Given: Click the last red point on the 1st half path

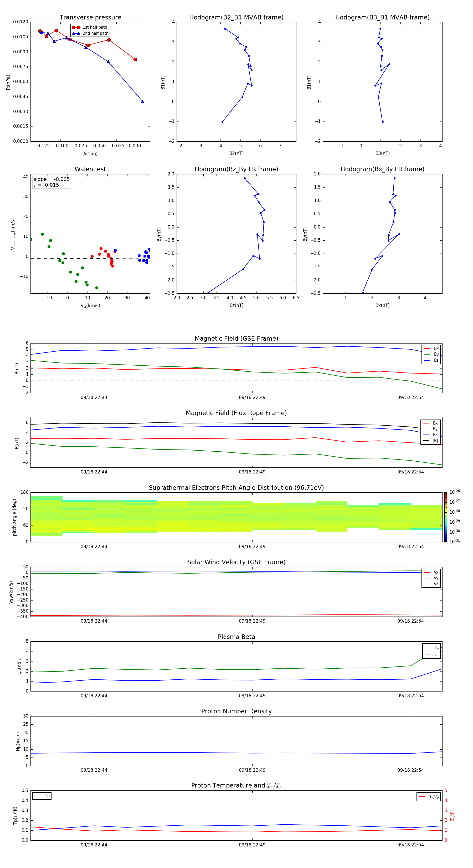Looking at the screenshot, I should click(x=135, y=60).
